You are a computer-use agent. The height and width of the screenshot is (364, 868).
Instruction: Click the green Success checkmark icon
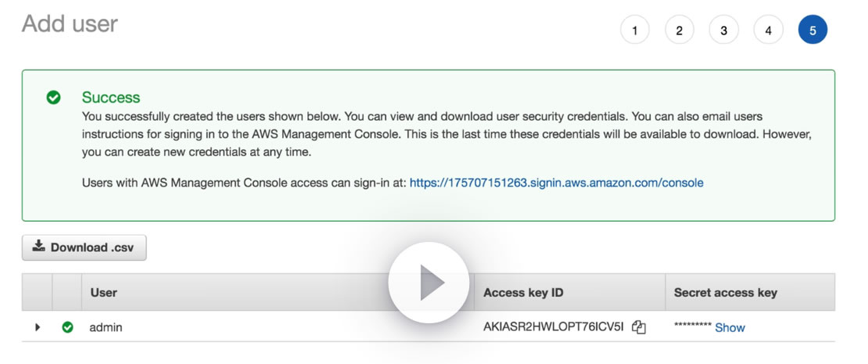(53, 98)
